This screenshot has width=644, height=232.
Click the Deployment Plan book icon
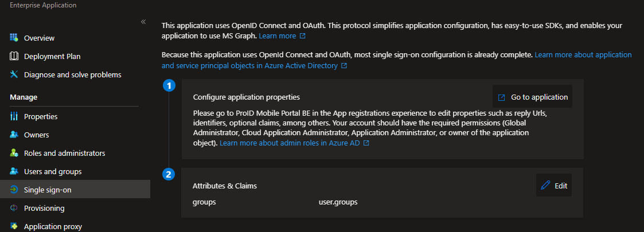(x=14, y=56)
